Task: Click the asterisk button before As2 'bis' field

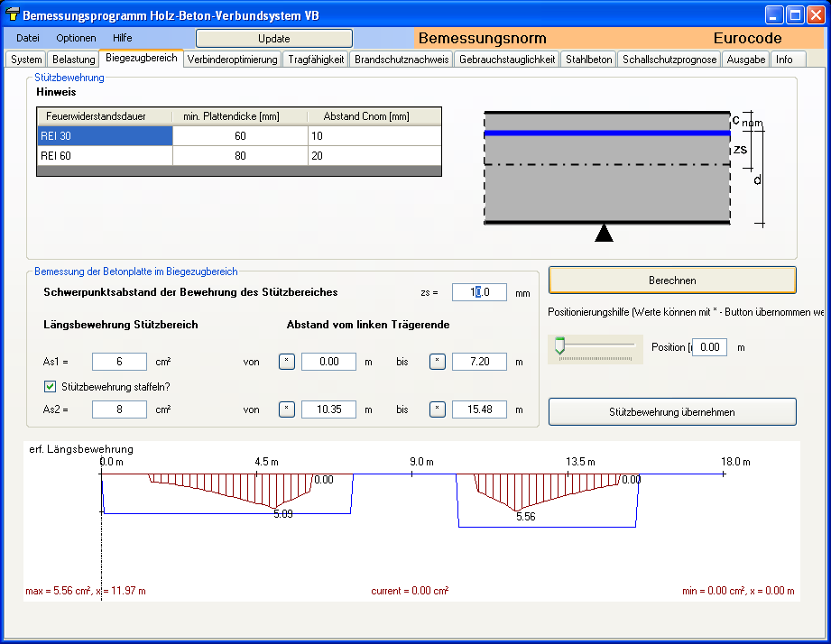Action: [x=437, y=409]
